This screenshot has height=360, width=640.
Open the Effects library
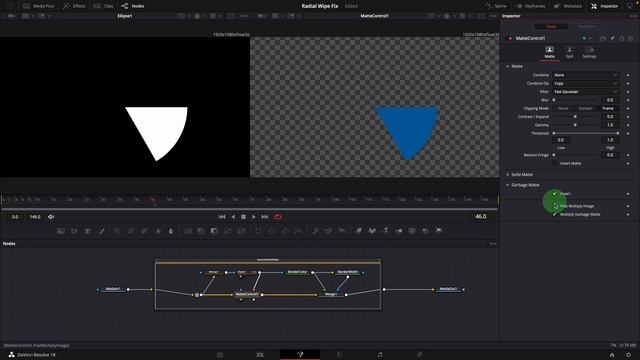coord(74,6)
